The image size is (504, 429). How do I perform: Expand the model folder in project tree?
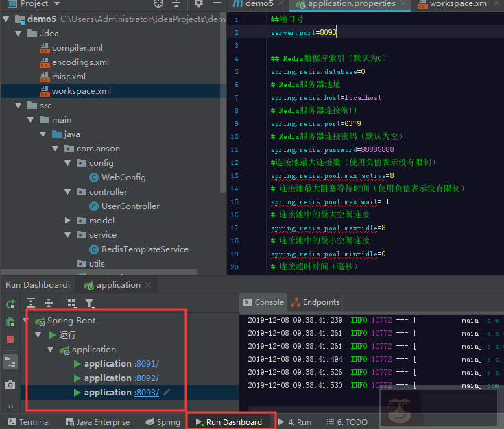click(67, 221)
